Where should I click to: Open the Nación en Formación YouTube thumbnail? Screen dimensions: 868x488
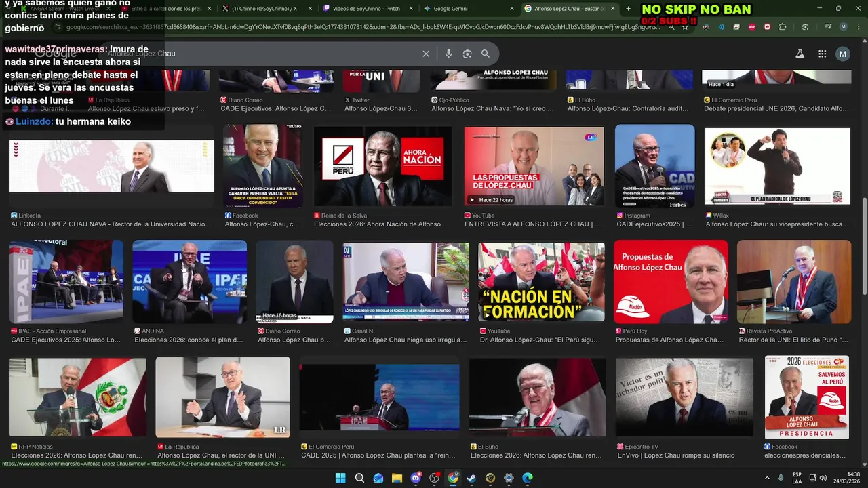click(541, 281)
